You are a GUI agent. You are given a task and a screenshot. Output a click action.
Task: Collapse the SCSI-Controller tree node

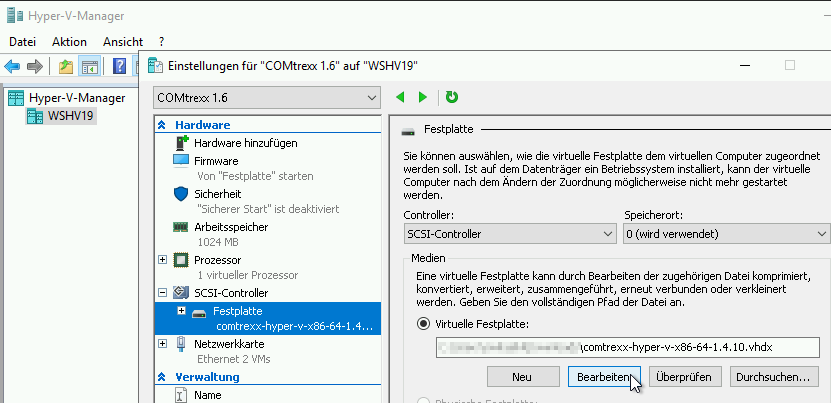(163, 292)
